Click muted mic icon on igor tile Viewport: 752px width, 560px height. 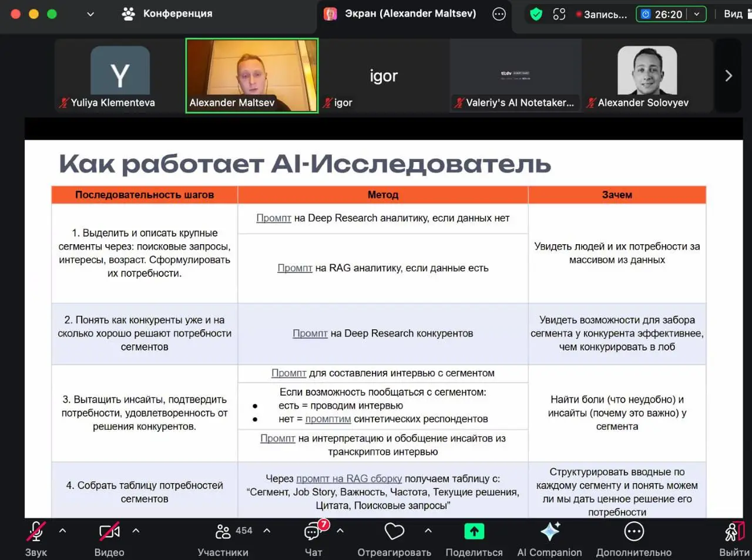click(328, 103)
